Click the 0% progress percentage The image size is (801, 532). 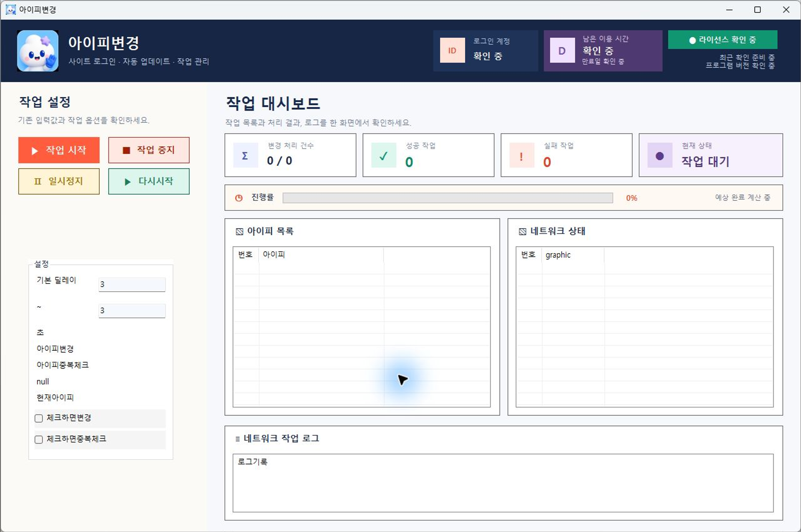pos(632,198)
